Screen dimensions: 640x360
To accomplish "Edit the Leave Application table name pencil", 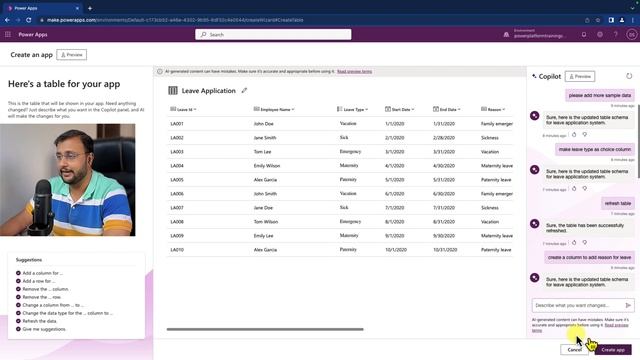I will point(244,91).
